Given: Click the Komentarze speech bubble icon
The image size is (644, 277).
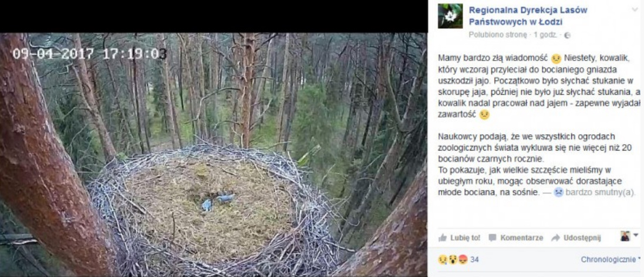Looking at the screenshot, I should click(x=493, y=238).
